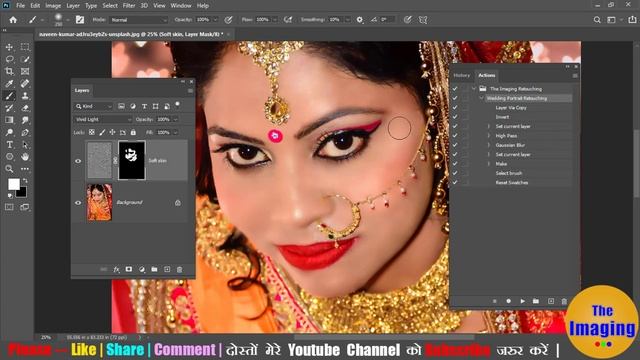Add layer mask button in Layers panel
The width and height of the screenshot is (640, 360).
click(129, 269)
